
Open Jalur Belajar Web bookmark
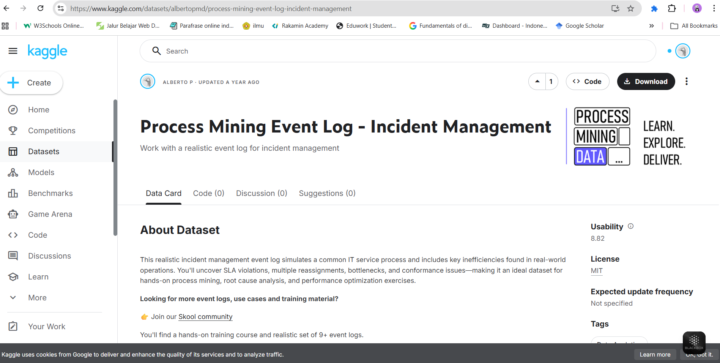(128, 26)
